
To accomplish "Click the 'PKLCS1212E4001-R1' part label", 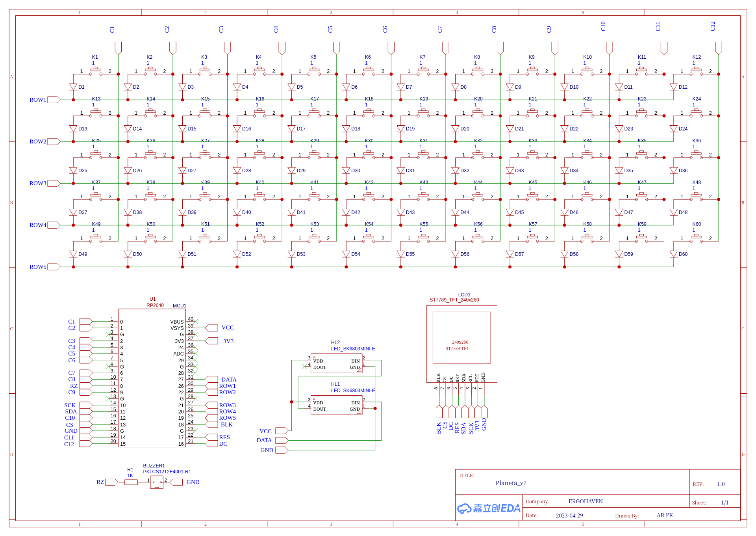I will click(167, 472).
